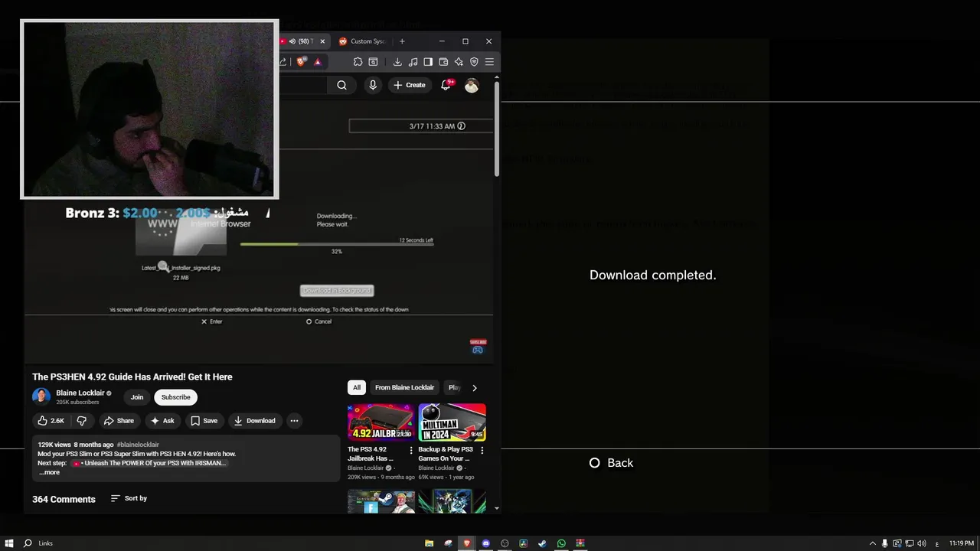The image size is (980, 551).
Task: Open the browser Extensions puzzle icon
Action: (358, 62)
